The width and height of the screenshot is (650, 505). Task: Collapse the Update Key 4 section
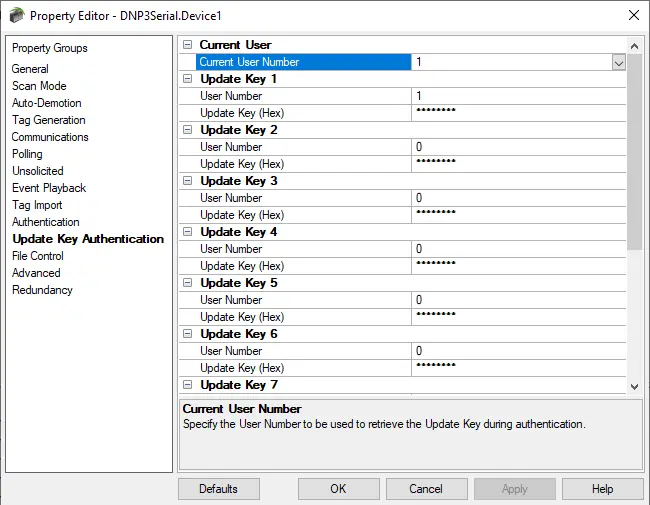click(x=187, y=231)
